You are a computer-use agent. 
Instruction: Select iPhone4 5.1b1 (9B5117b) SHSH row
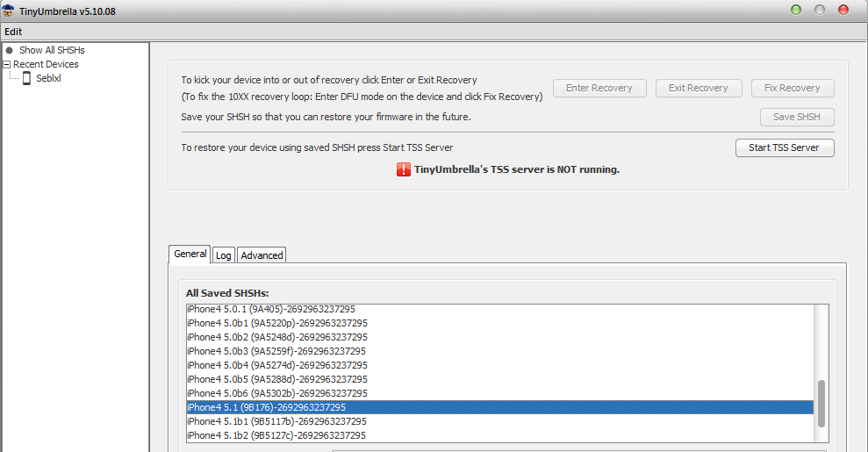click(500, 421)
